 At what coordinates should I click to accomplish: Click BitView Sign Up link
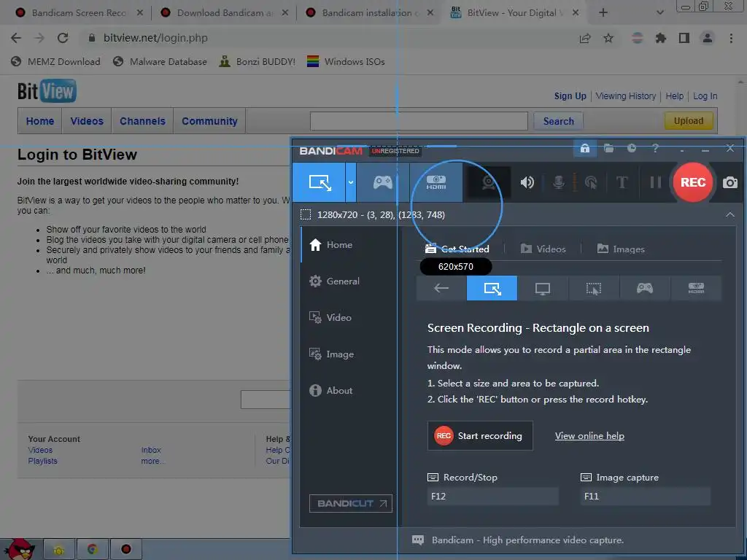[x=570, y=96]
